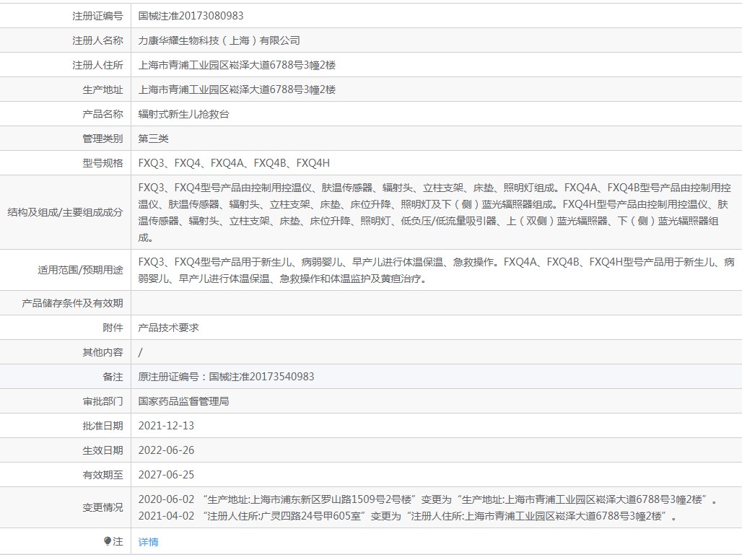Click the 有效期至 label
This screenshot has width=742, height=560.
point(102,476)
